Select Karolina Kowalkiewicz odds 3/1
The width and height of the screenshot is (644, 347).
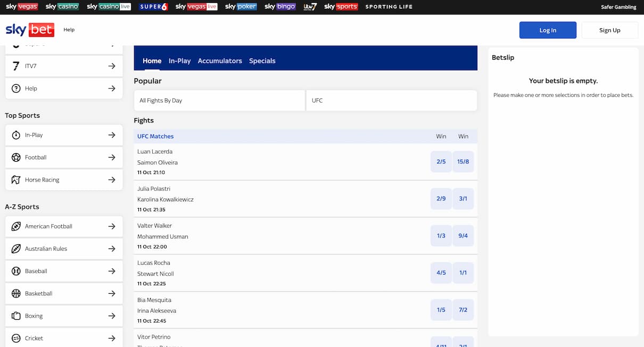point(463,199)
